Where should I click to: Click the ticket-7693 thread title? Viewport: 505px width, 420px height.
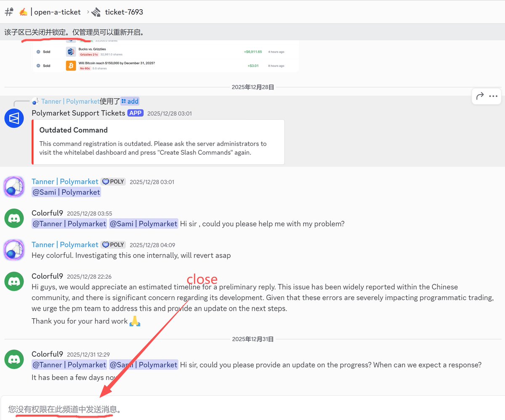124,12
